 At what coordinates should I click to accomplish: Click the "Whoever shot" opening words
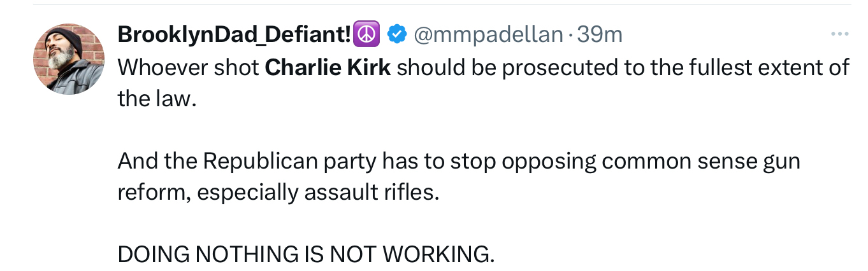(x=188, y=67)
